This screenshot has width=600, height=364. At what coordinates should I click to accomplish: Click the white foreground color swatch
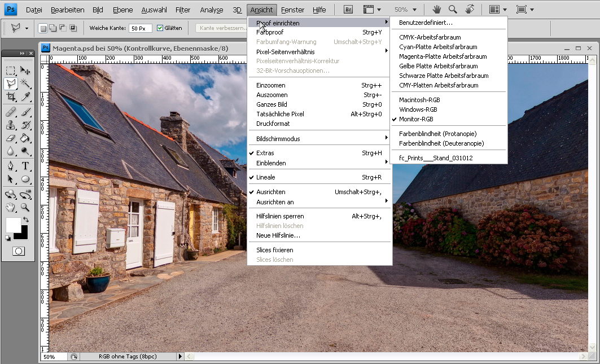[x=13, y=225]
